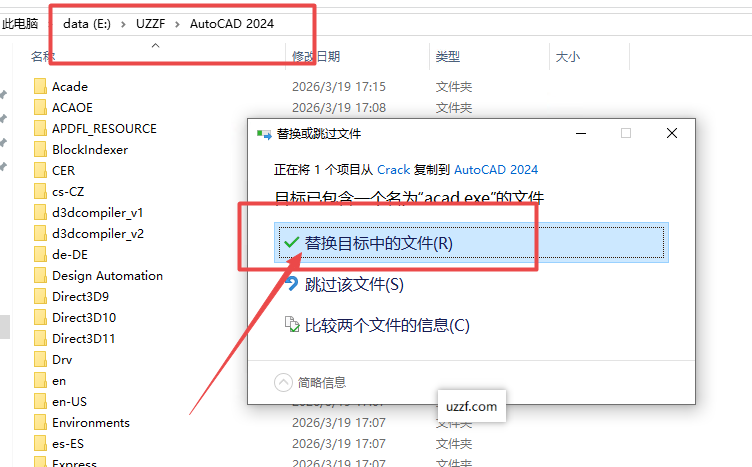752x467 pixels.
Task: Choose replace the file in destination (R)
Action: (378, 243)
